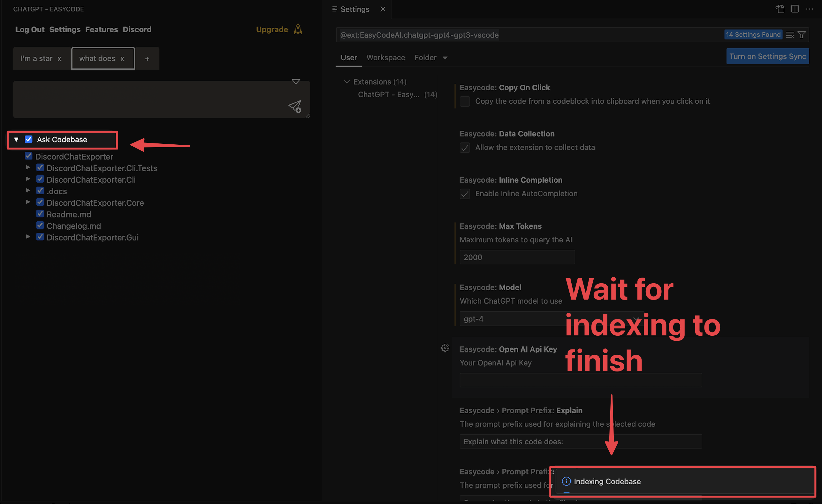Enable the Copy On Click checkbox

465,101
